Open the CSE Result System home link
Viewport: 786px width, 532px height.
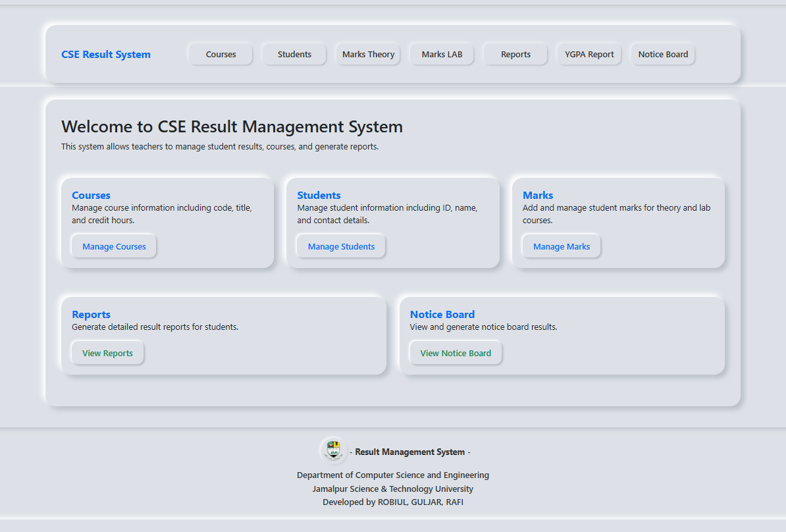click(106, 55)
